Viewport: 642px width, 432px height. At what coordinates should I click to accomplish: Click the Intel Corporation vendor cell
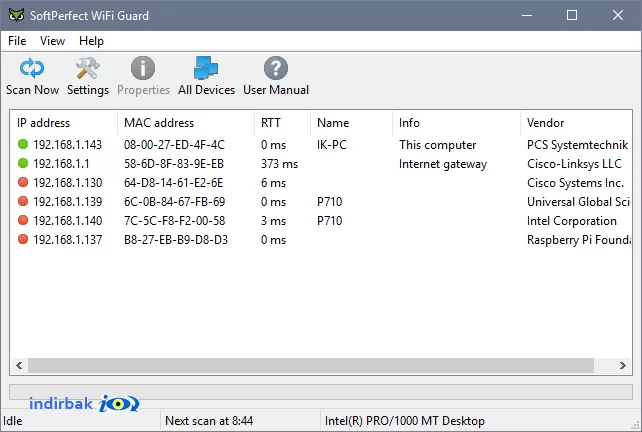pyautogui.click(x=572, y=221)
